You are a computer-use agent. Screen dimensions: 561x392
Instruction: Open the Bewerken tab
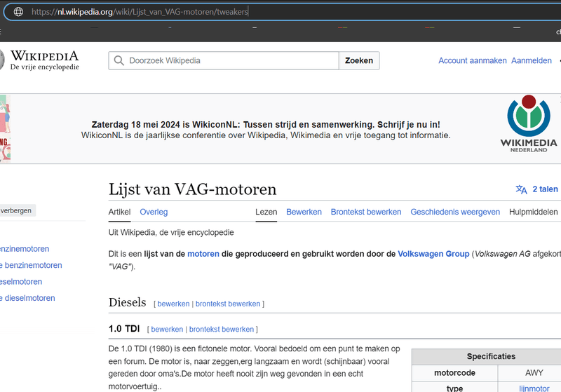(304, 212)
